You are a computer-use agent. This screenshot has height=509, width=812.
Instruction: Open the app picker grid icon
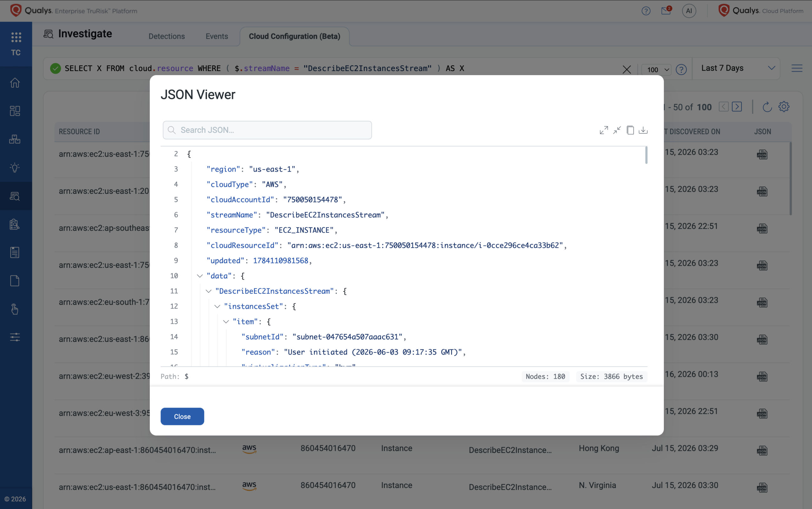[16, 37]
